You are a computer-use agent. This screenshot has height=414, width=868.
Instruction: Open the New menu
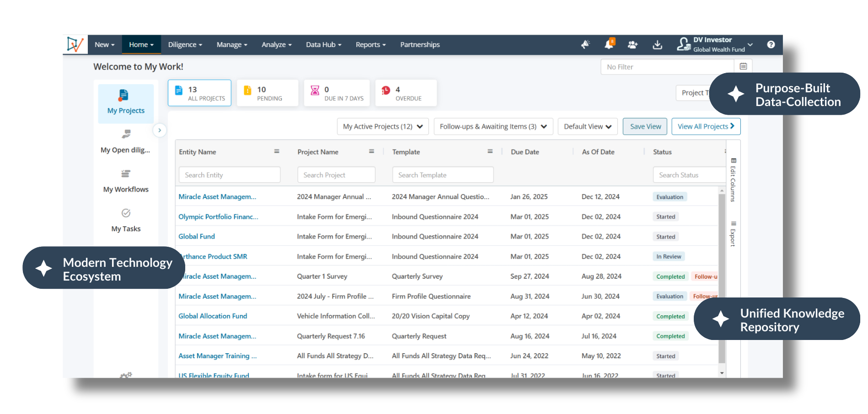(x=105, y=45)
